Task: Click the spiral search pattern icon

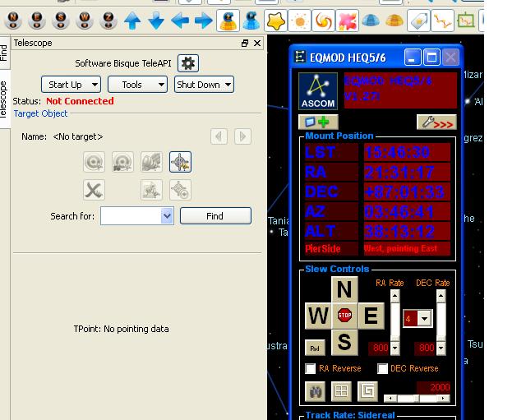Action: click(x=367, y=391)
